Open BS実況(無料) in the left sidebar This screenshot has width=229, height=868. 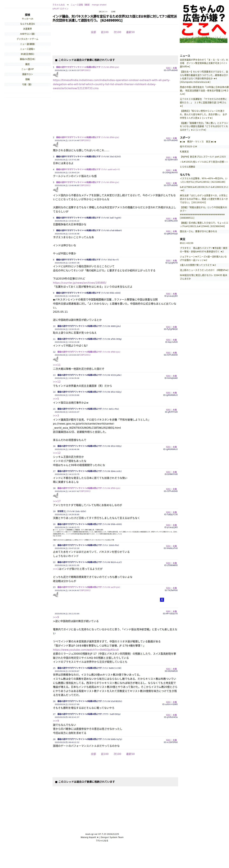pos(28,54)
